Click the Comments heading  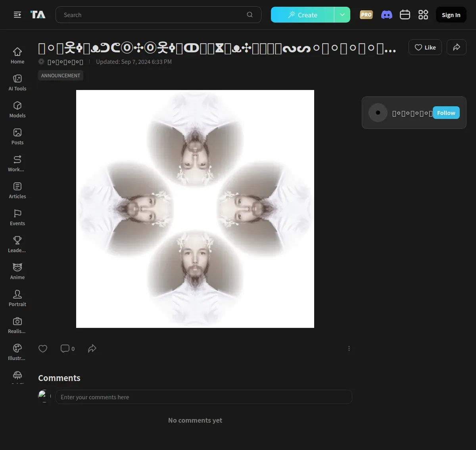tap(59, 378)
